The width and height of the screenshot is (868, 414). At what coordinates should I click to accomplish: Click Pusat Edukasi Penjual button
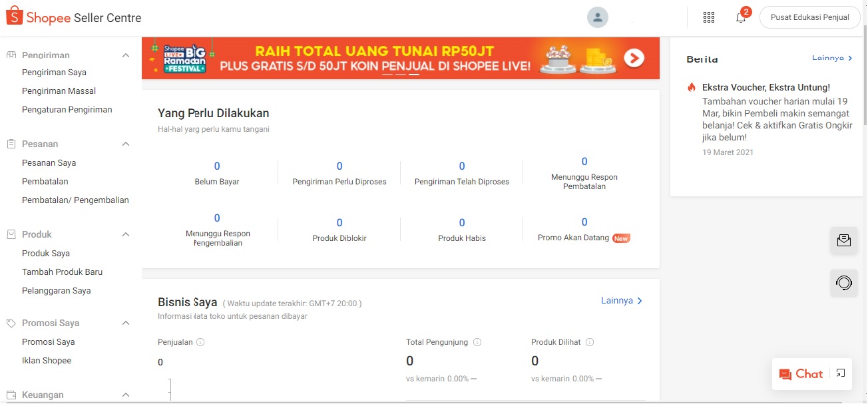coord(809,17)
